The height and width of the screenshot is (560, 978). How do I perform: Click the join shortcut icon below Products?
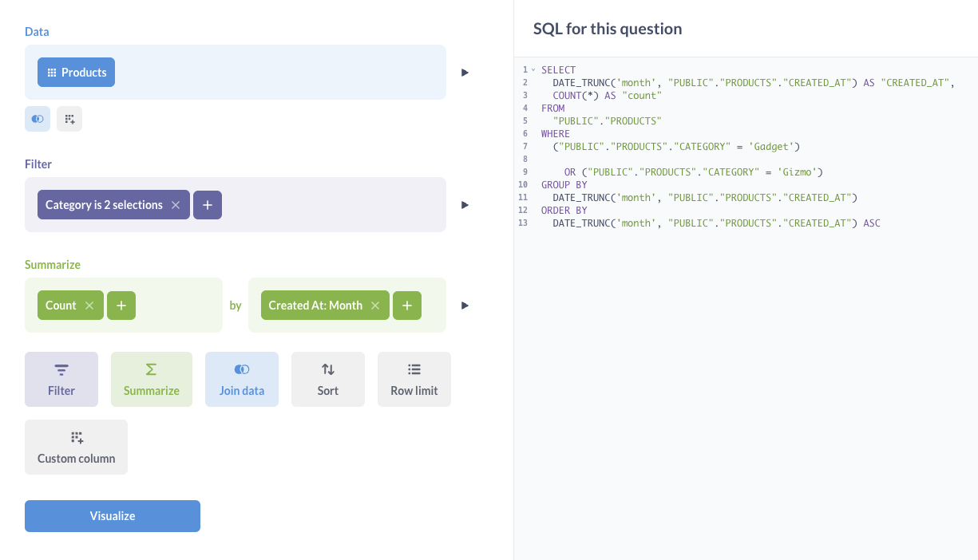pyautogui.click(x=37, y=118)
